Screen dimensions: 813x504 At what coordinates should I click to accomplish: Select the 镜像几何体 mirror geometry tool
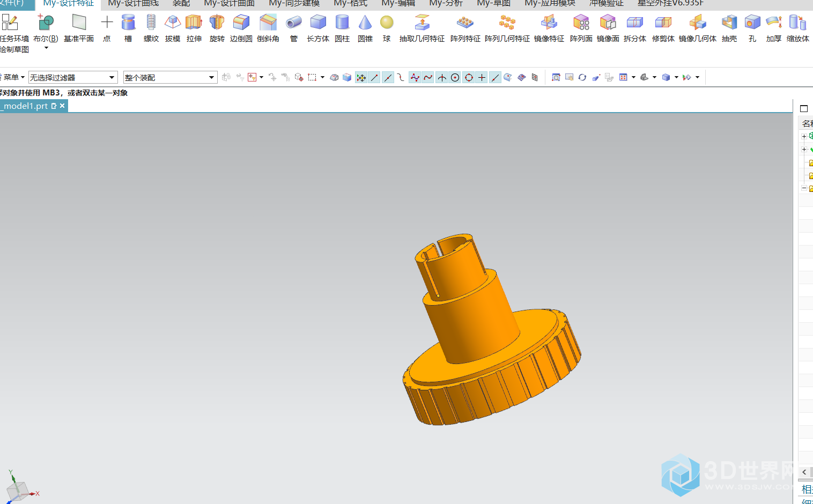point(698,28)
